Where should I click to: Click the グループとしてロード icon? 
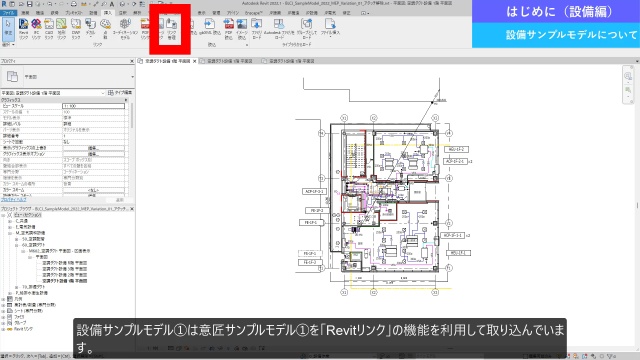(307, 29)
